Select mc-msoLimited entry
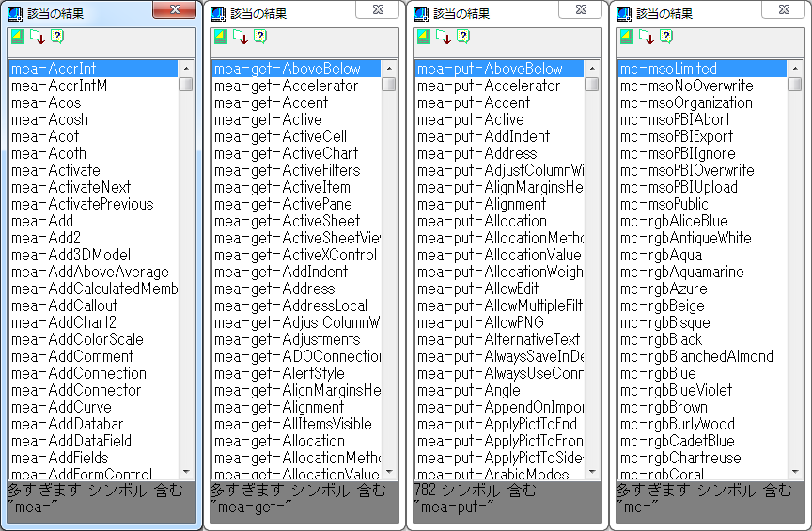Viewport: 812px width, 531px height. pos(702,69)
